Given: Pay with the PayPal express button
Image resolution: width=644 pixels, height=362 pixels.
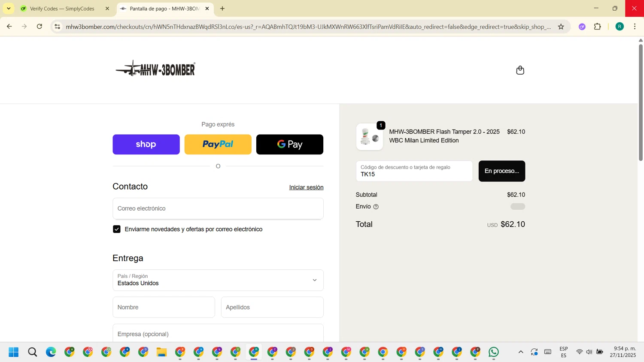Looking at the screenshot, I should [218, 145].
